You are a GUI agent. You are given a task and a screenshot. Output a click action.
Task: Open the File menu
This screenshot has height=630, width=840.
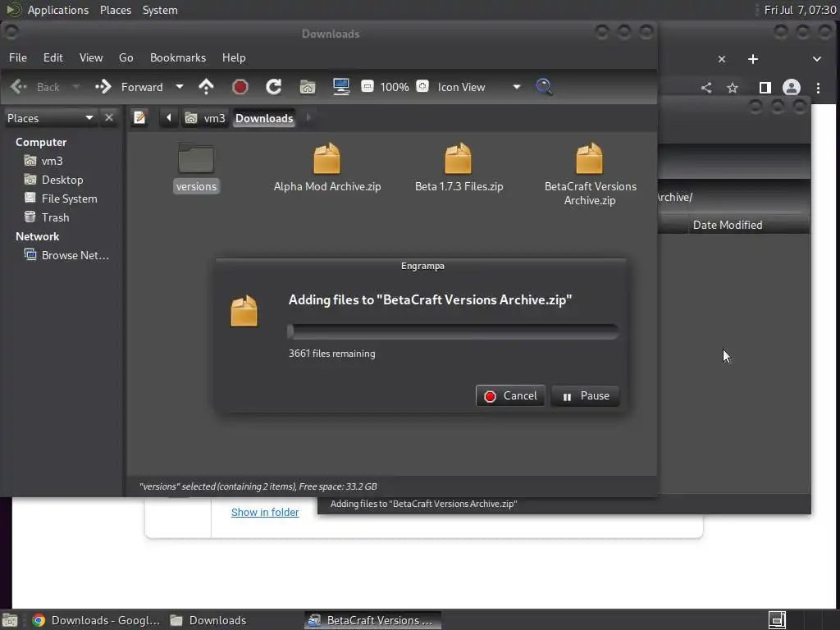[x=18, y=57]
